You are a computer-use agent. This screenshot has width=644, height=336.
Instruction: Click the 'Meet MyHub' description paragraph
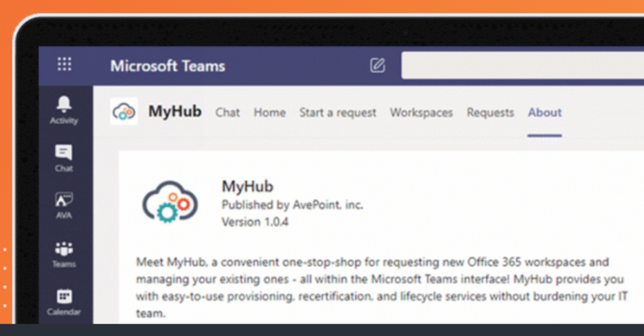point(382,288)
